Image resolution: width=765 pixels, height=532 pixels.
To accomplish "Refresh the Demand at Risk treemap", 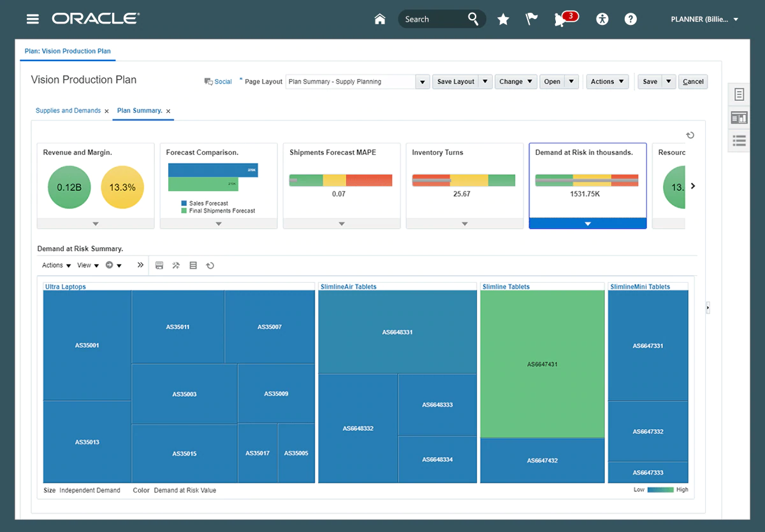I will pyautogui.click(x=210, y=266).
